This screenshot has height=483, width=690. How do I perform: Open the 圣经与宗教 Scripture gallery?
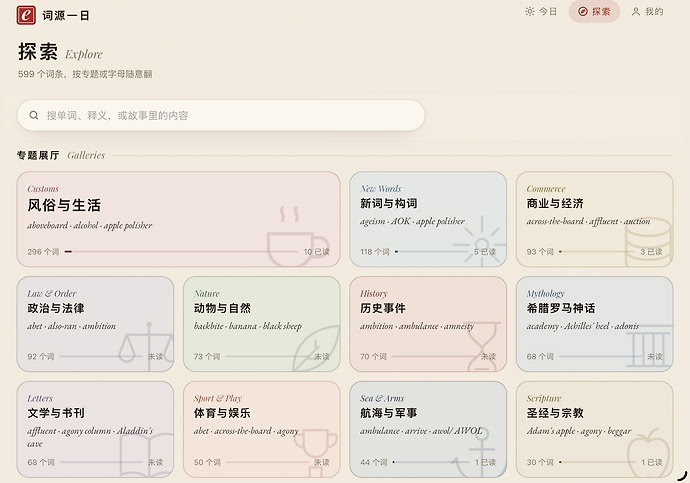point(595,429)
